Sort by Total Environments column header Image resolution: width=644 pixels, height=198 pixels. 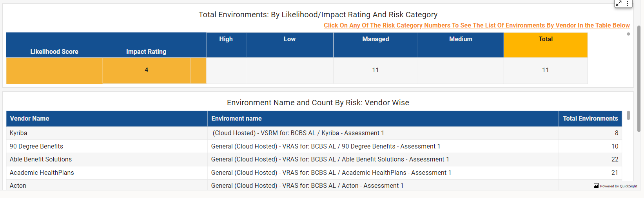point(590,119)
